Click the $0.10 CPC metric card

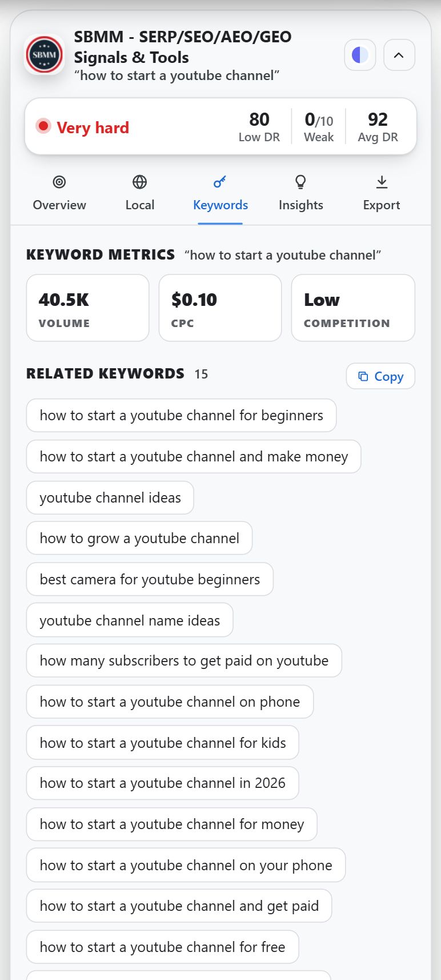[220, 308]
